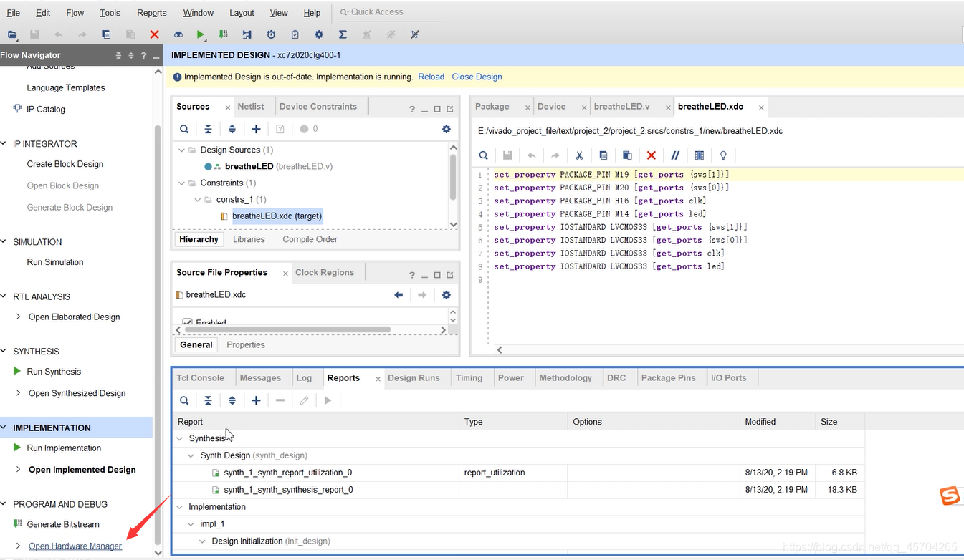Click the Reload link
This screenshot has height=560, width=964.
coord(431,77)
